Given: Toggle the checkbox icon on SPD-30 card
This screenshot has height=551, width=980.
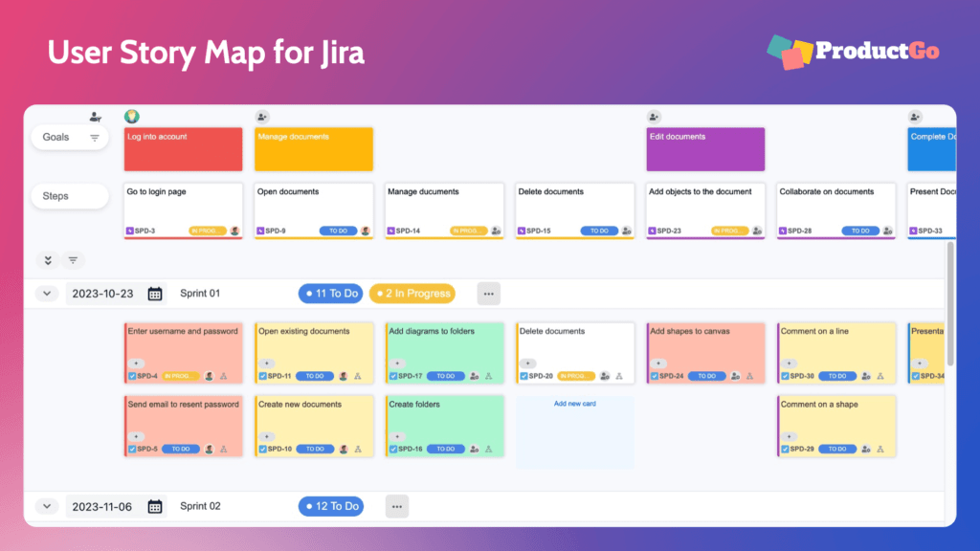Looking at the screenshot, I should [x=785, y=376].
